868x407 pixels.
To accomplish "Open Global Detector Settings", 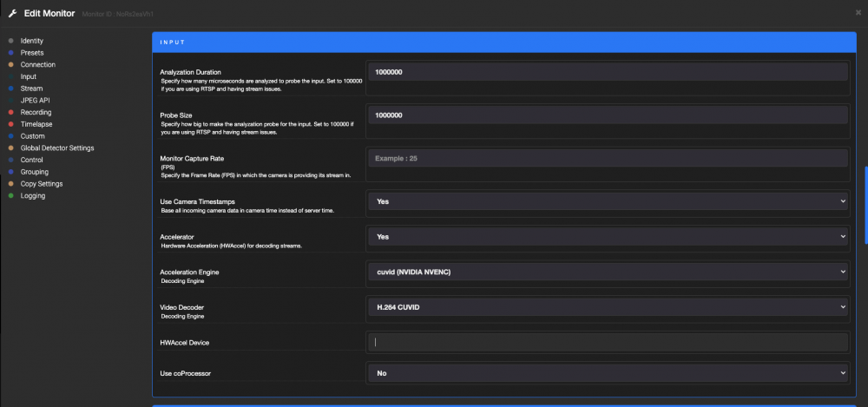I will click(57, 148).
